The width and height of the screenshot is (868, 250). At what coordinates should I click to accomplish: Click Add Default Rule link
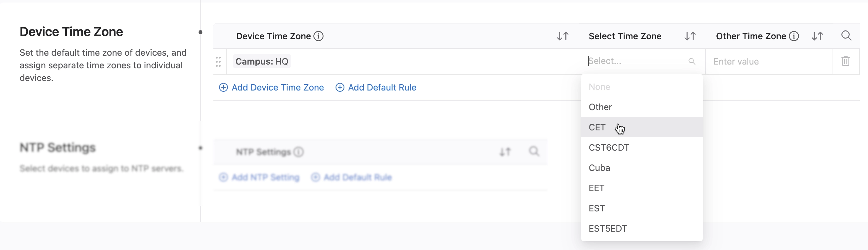tap(376, 88)
